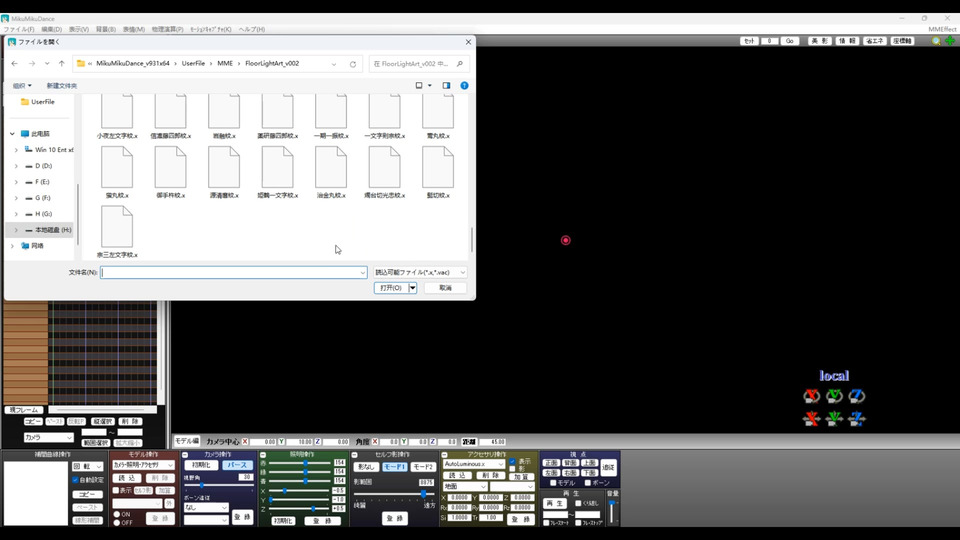960x540 pixels.
Task: Select the 一文字則宗紋.x file icon
Action: (x=384, y=111)
